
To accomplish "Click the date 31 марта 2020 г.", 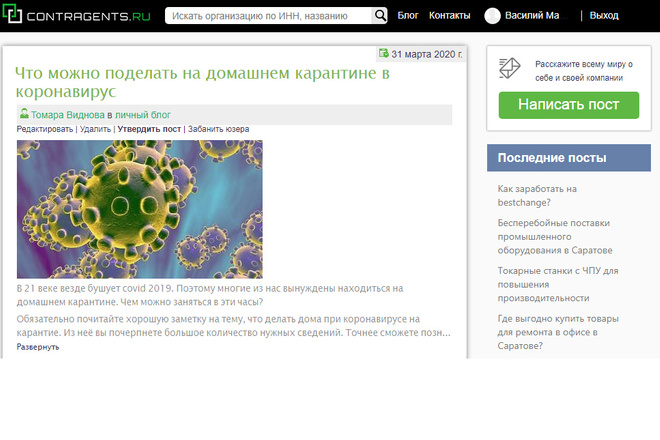I will 427,54.
